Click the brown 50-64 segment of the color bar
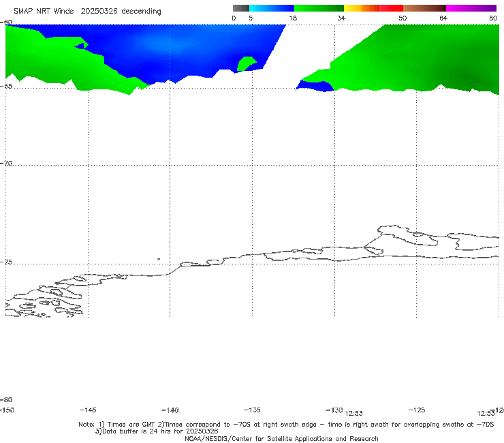504x443 pixels. click(424, 8)
